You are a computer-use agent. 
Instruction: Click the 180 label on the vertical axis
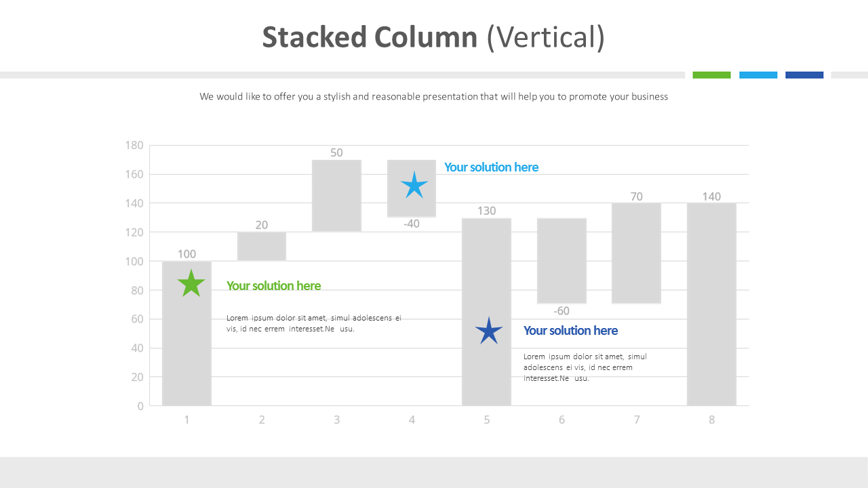[x=134, y=145]
